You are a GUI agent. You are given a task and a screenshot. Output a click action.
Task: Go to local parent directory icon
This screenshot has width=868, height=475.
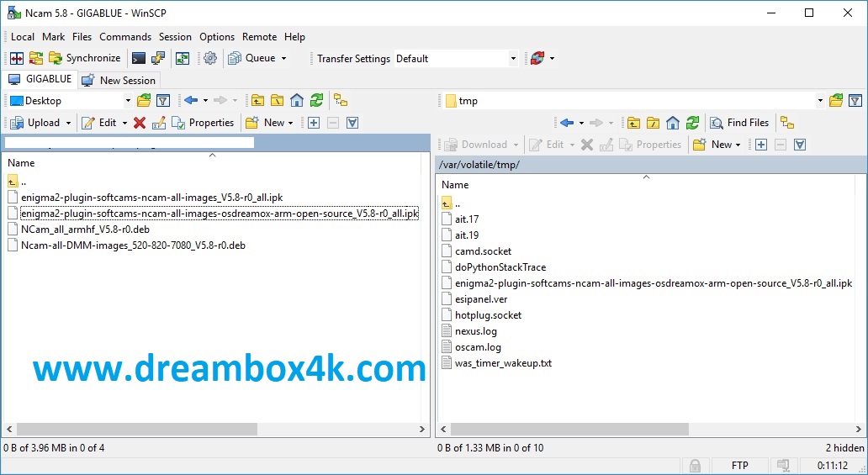258,101
